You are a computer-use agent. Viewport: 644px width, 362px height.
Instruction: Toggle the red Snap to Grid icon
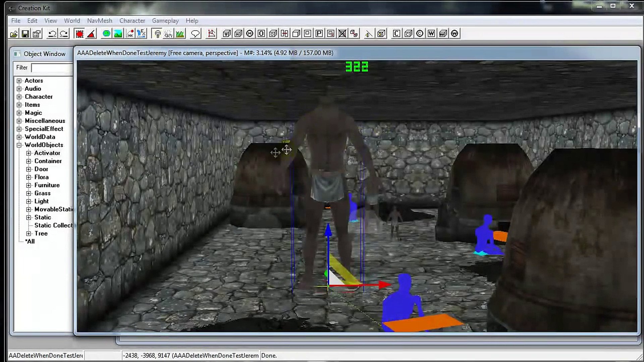[79, 34]
